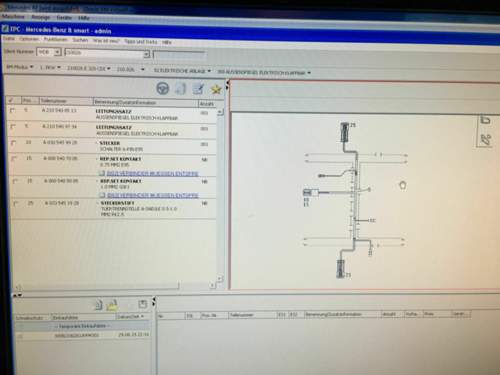Click the parts list vertical scrollbar down arrow
This screenshot has width=500, height=375.
[x=220, y=278]
